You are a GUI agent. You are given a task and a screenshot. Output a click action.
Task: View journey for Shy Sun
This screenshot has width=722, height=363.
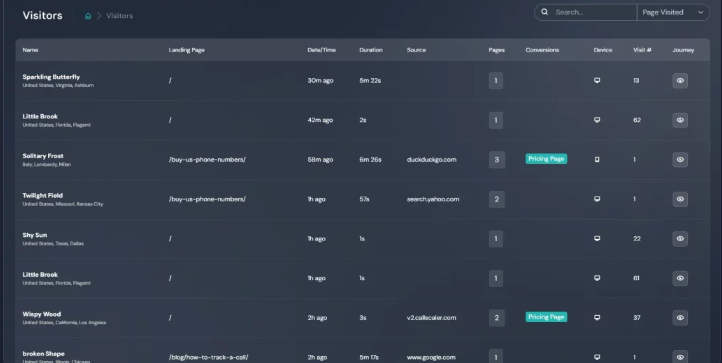680,239
